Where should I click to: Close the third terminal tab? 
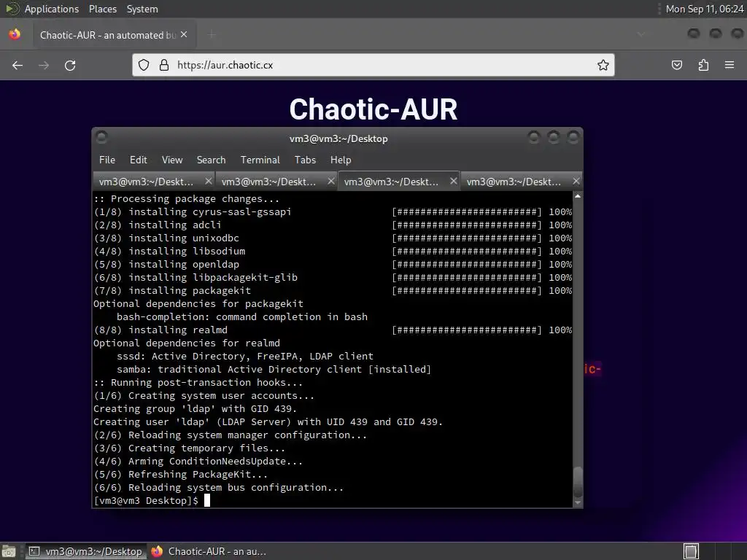(454, 181)
